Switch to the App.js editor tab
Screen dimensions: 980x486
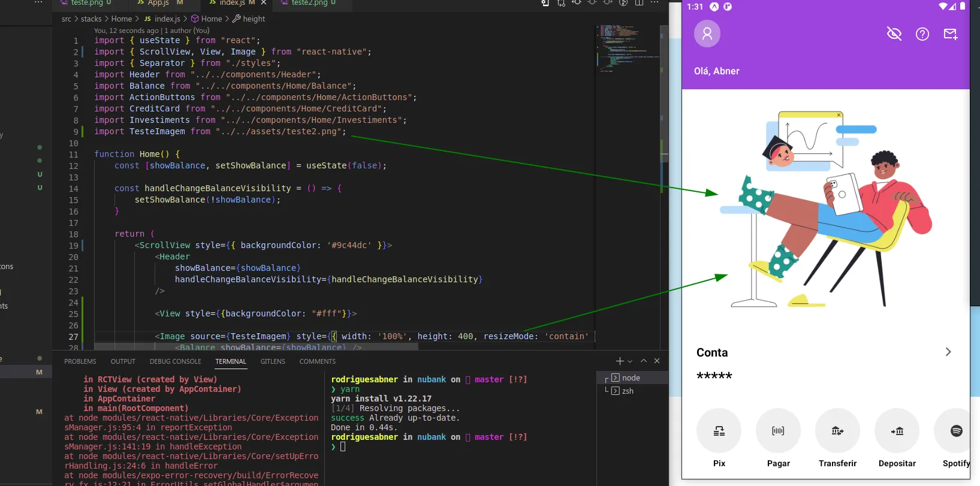159,3
